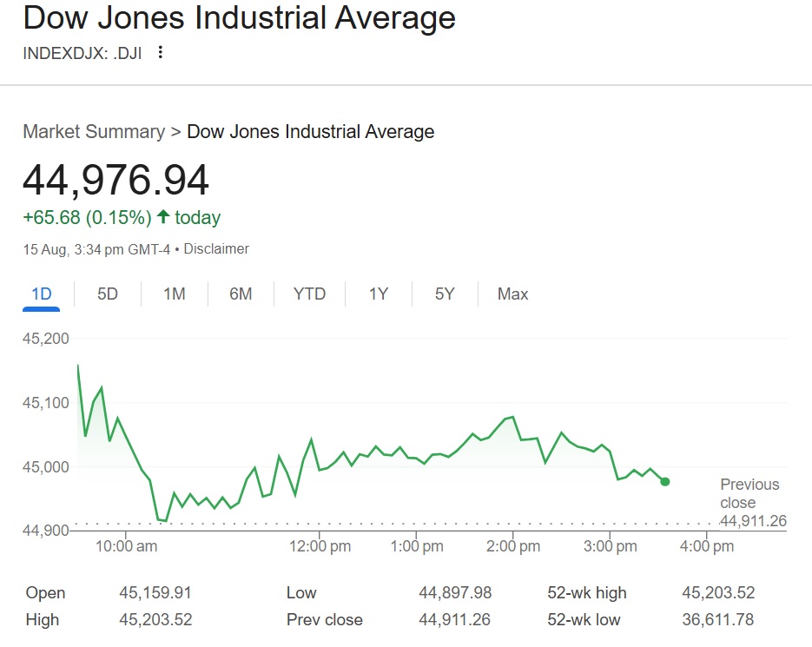Open the three-dot overflow menu beside .DJI
This screenshot has height=647, width=812.
click(160, 52)
